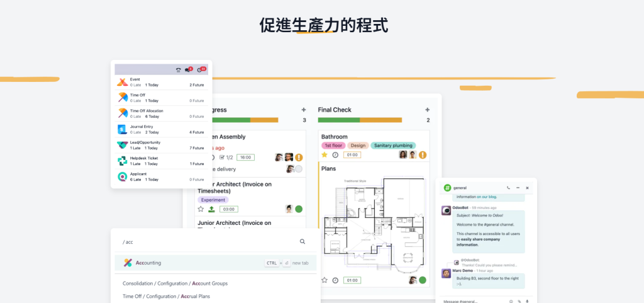Viewport: 644px width, 303px height.
Task: Click the assignee avatar on the Plans card
Action: pos(413,280)
